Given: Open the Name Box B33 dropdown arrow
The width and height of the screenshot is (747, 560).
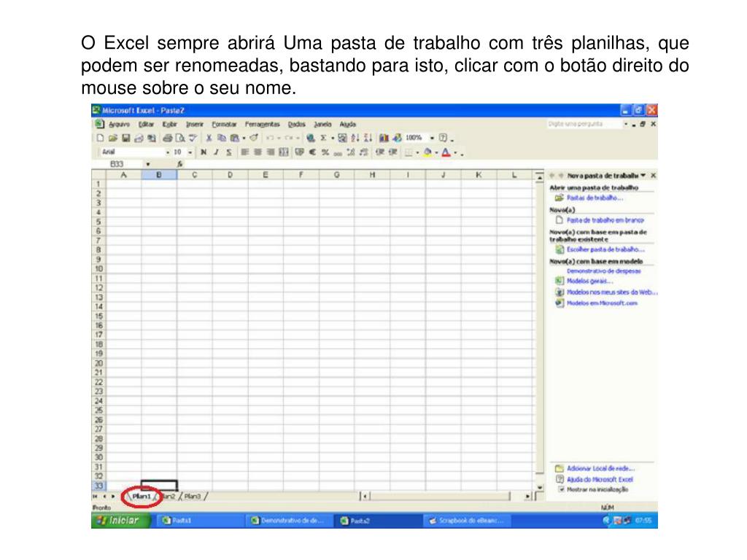Looking at the screenshot, I should (x=148, y=164).
